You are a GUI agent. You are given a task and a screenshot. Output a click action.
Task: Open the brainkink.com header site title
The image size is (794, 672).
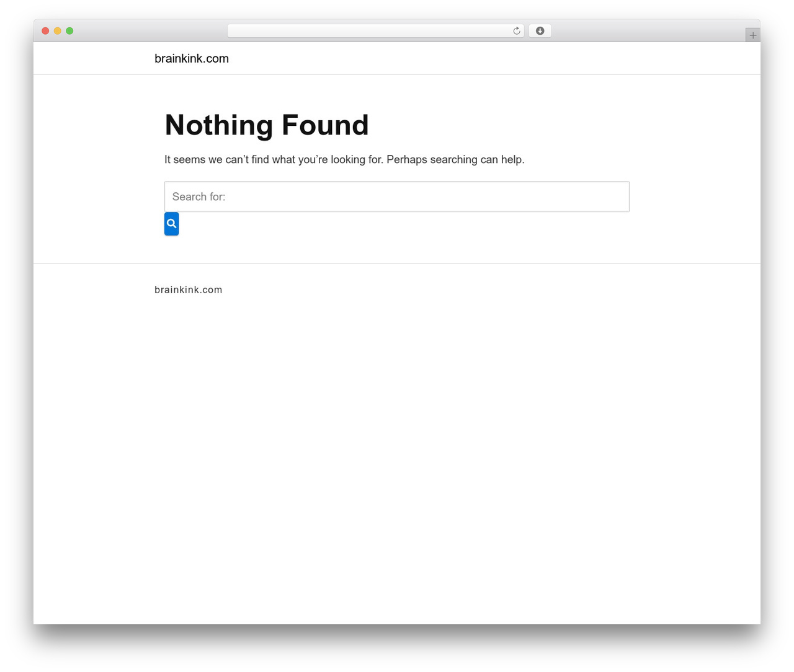pos(192,58)
